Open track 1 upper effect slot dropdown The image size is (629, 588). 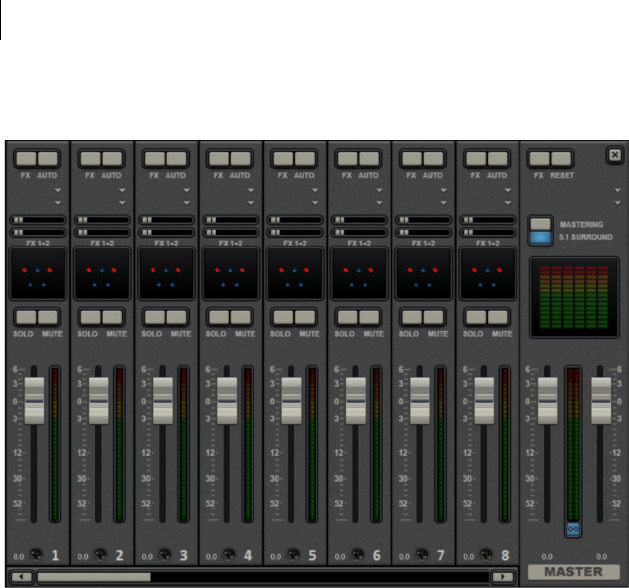[58, 190]
